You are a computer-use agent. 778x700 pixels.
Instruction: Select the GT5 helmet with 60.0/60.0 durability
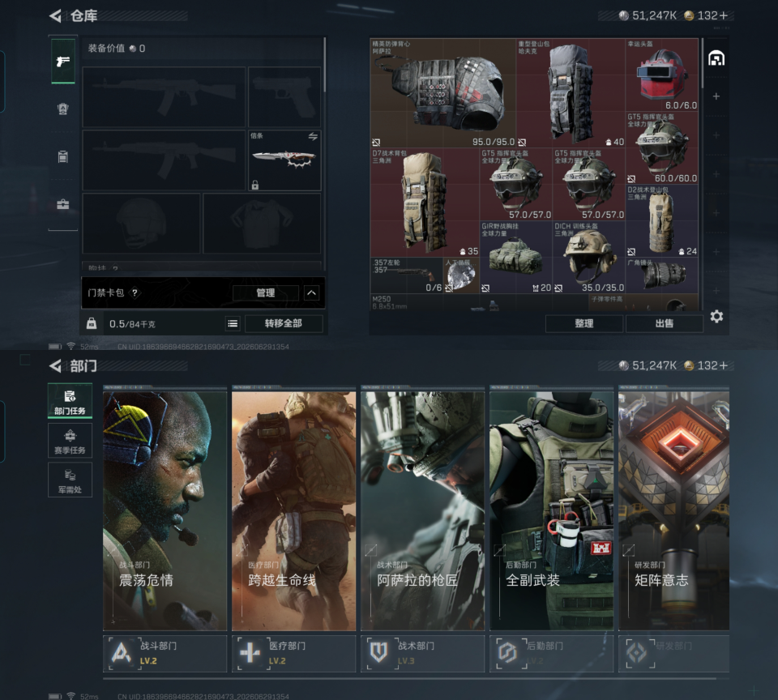[662, 147]
